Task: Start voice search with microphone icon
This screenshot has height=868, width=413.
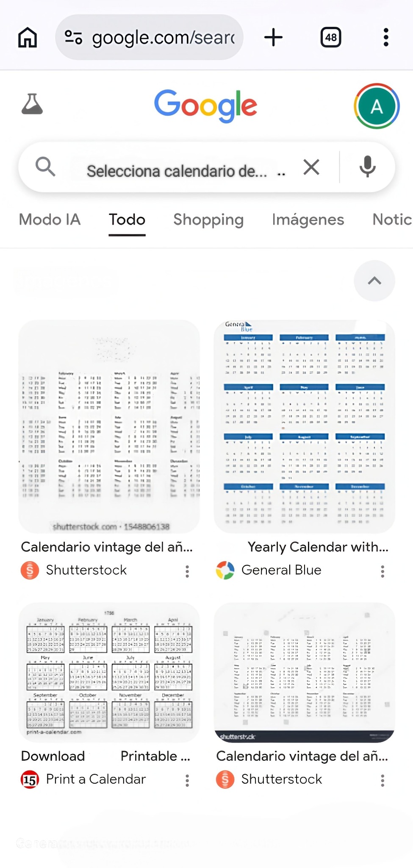Action: pyautogui.click(x=367, y=167)
